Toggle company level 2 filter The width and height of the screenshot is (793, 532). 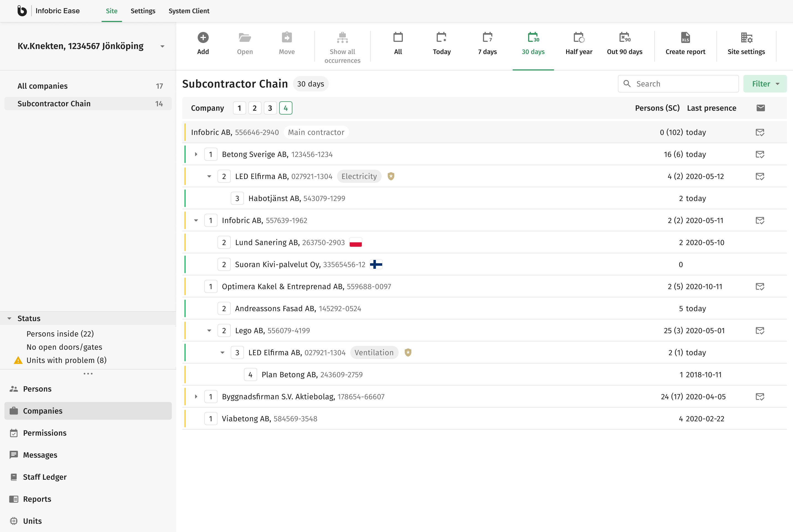coord(254,108)
